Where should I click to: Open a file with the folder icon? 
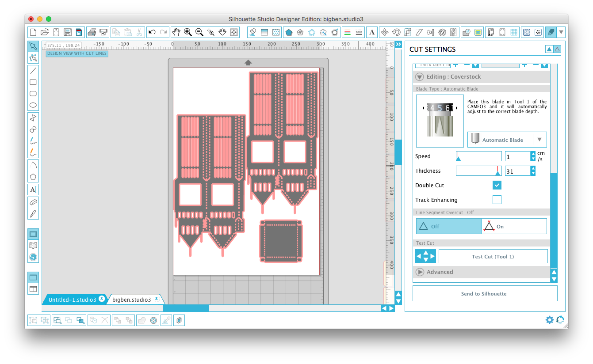[44, 32]
